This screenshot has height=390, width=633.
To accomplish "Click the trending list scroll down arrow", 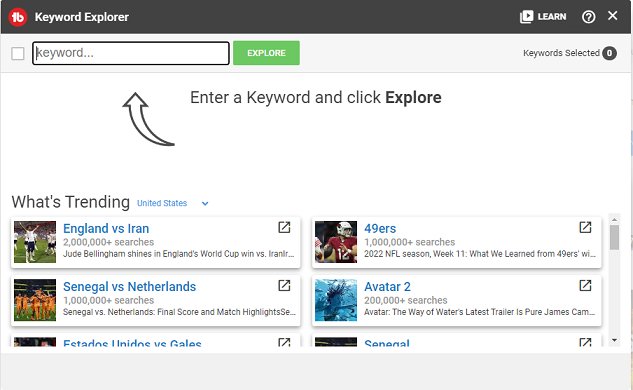I will click(614, 340).
